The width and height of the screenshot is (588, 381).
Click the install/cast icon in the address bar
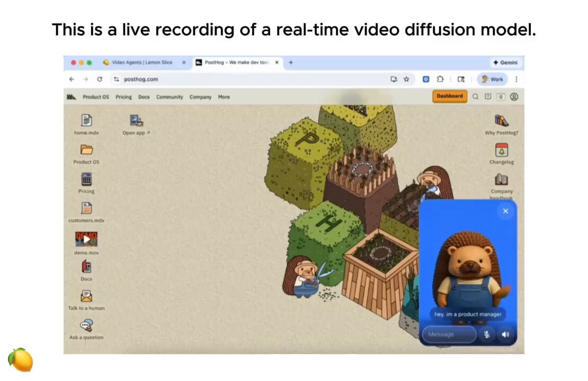[x=394, y=79]
